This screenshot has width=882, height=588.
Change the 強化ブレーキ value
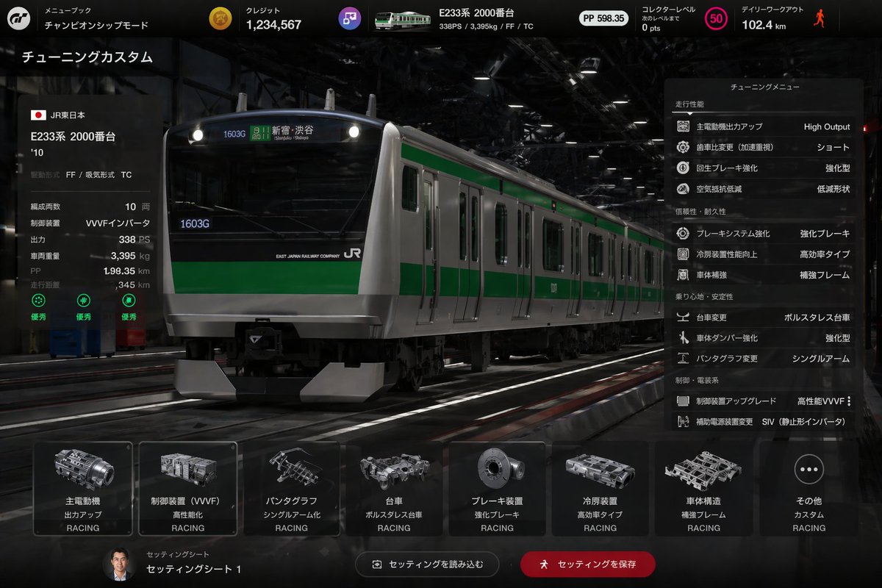pyautogui.click(x=825, y=233)
